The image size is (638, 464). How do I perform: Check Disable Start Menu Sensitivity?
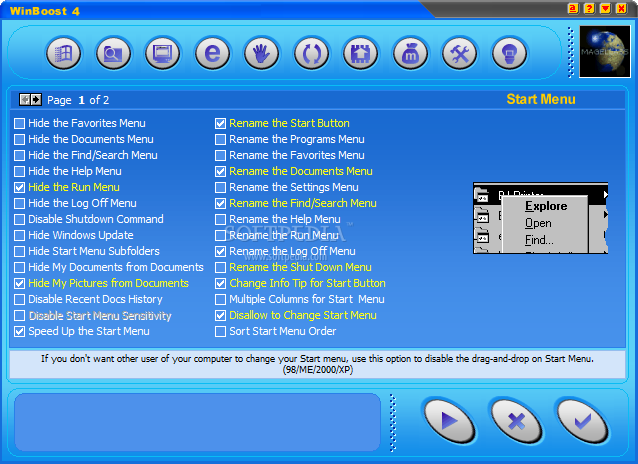coord(19,315)
